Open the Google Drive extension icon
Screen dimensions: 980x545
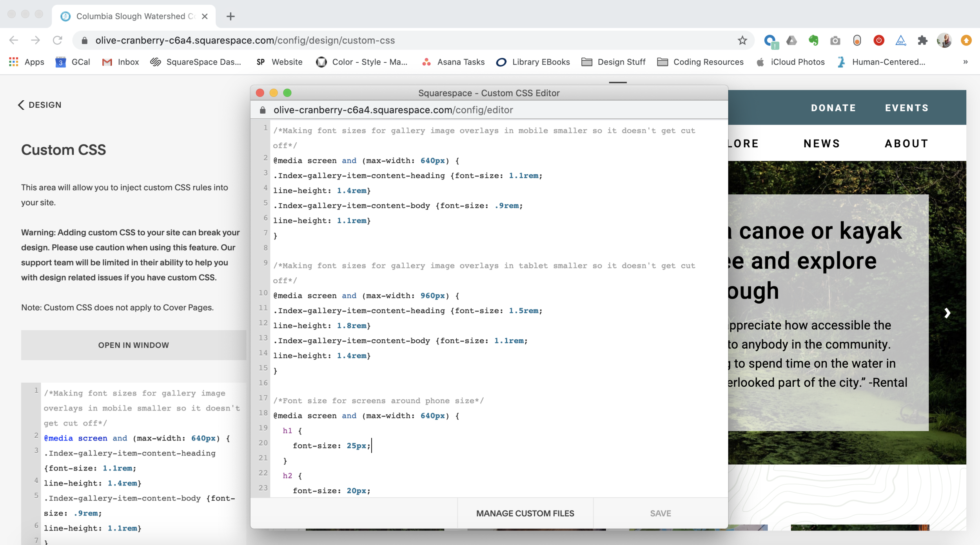click(791, 40)
